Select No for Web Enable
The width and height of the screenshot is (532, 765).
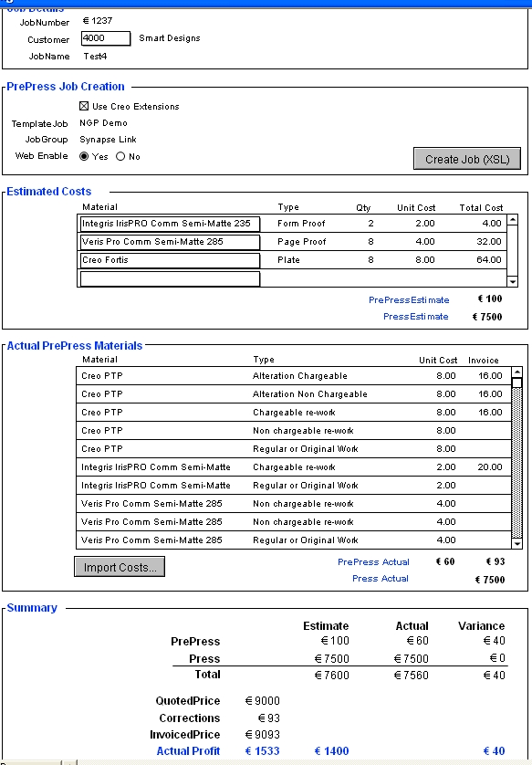[120, 157]
